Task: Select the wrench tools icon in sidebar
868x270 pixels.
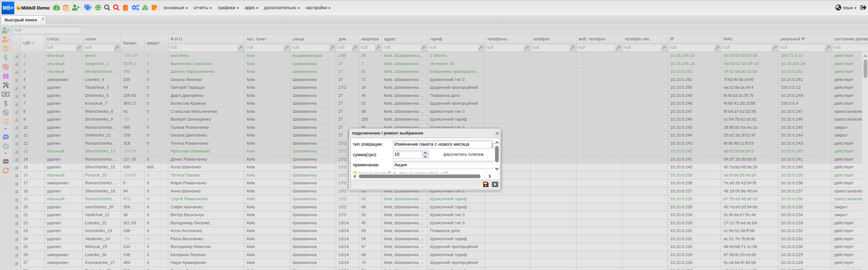Action: [6, 85]
